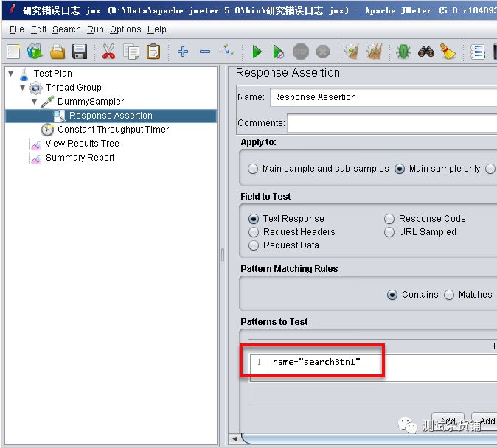Viewport: 497px width, 448px height.
Task: Click the Thread Group gear icon
Action: [x=35, y=88]
